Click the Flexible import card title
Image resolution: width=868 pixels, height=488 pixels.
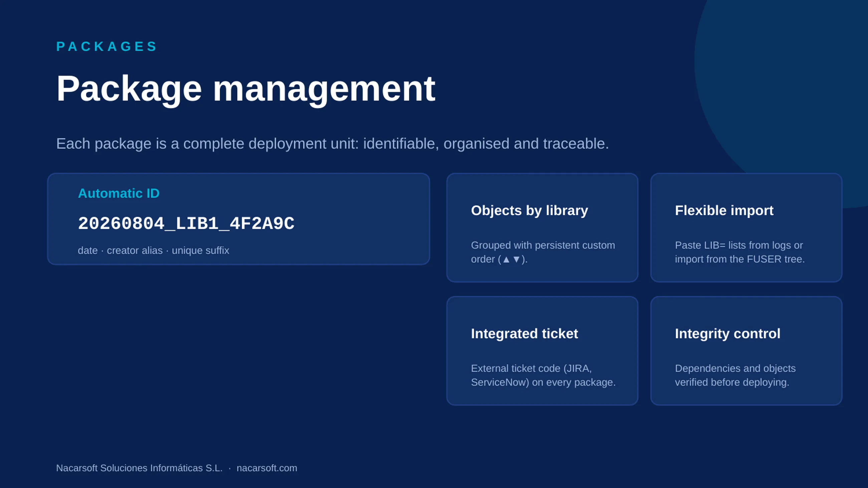724,211
